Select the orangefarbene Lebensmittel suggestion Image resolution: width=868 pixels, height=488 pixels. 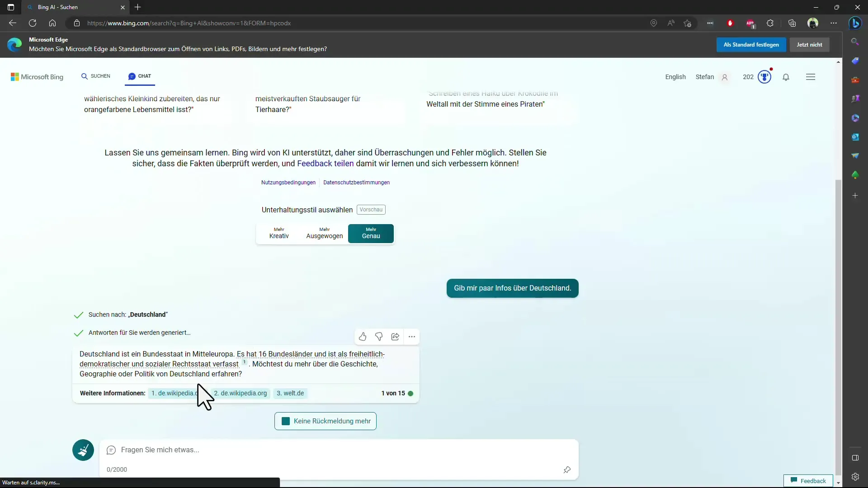tap(152, 104)
